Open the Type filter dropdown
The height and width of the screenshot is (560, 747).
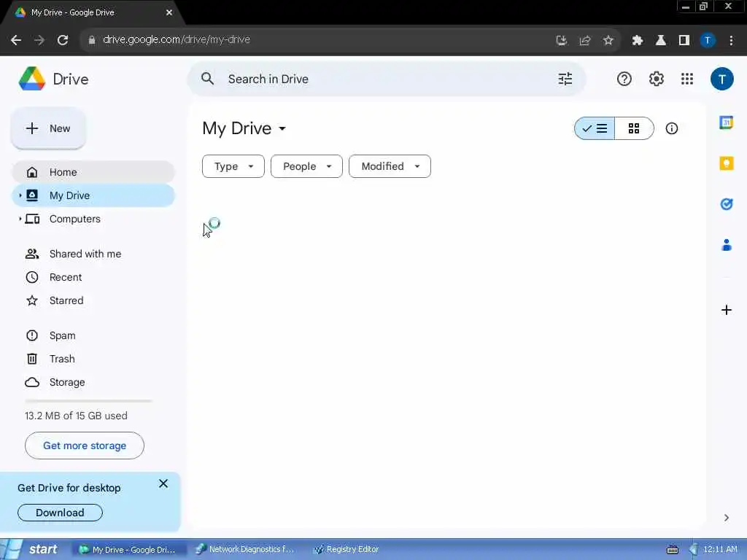point(233,166)
